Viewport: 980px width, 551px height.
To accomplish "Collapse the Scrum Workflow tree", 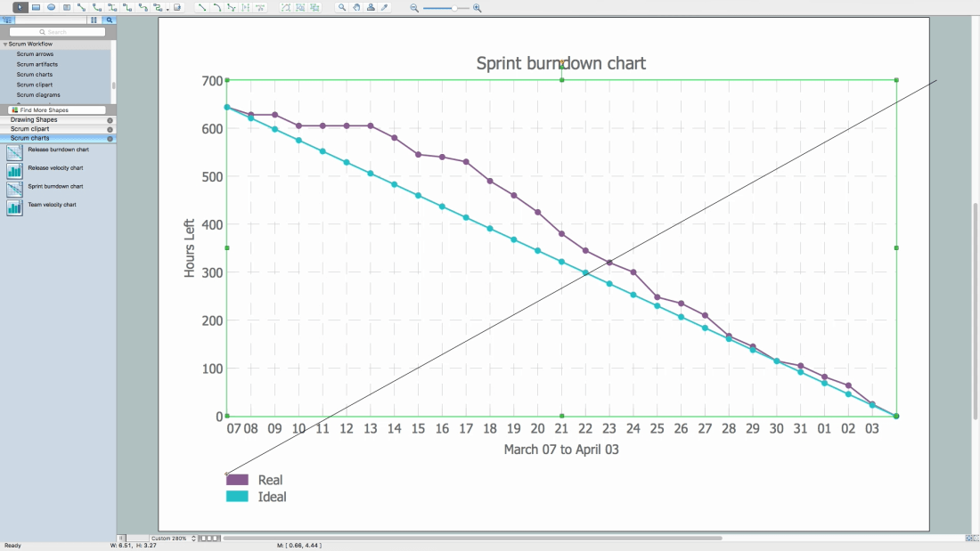I will pos(5,45).
